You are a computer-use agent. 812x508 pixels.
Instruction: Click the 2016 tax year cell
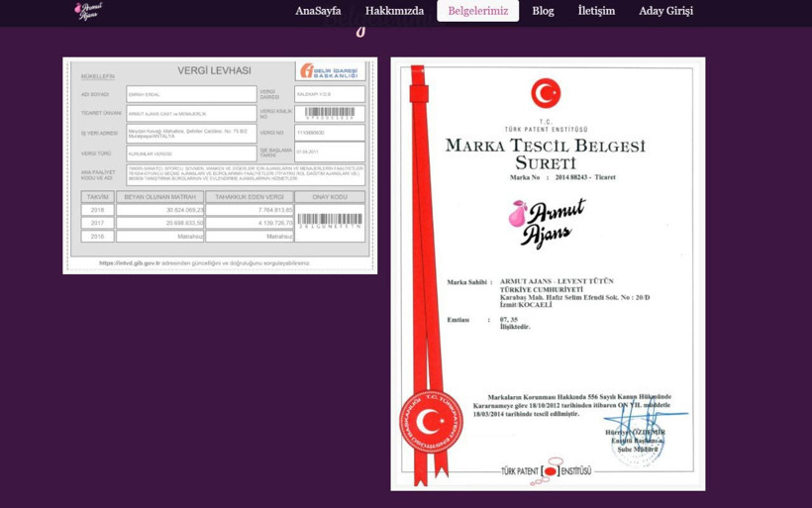[97, 236]
